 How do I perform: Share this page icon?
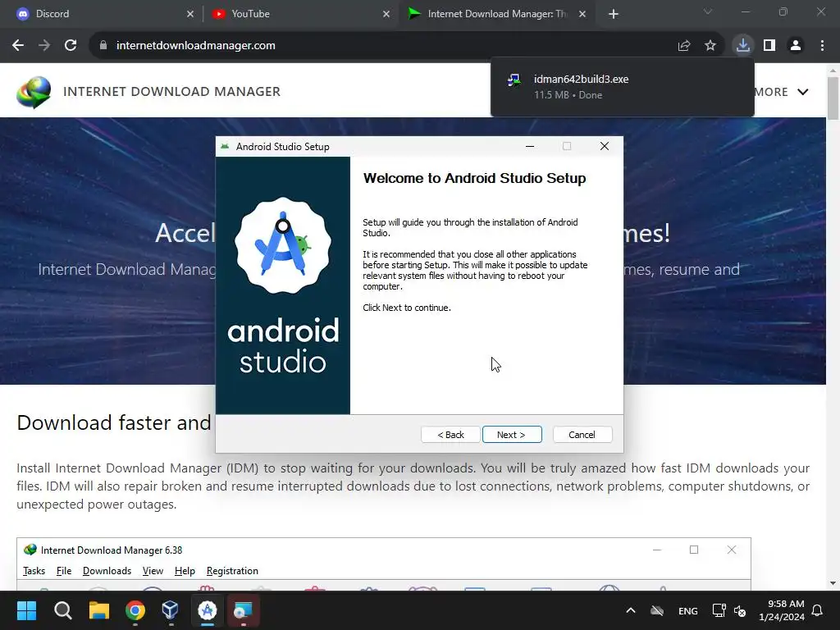point(684,46)
